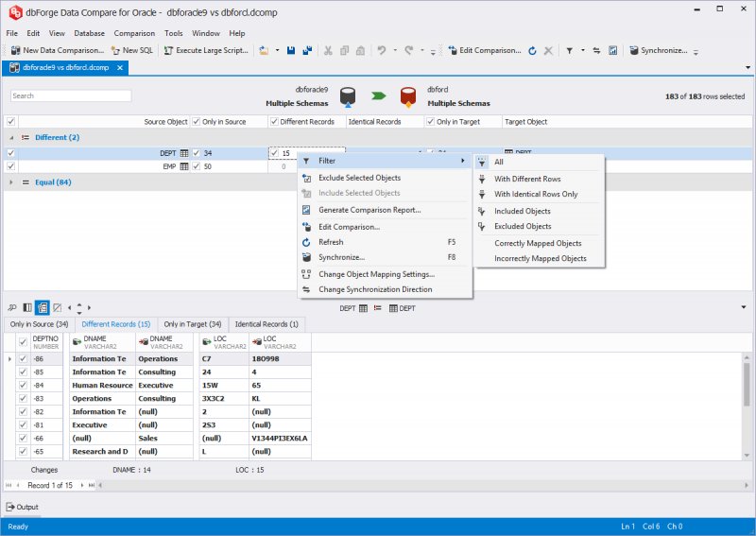Open the File menu
This screenshot has width=756, height=536.
(x=12, y=33)
